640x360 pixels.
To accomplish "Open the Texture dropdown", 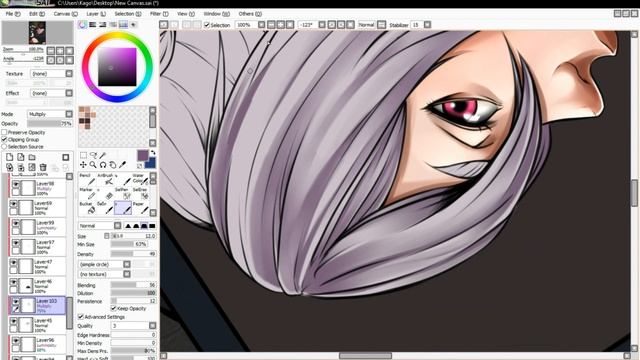I will point(51,73).
